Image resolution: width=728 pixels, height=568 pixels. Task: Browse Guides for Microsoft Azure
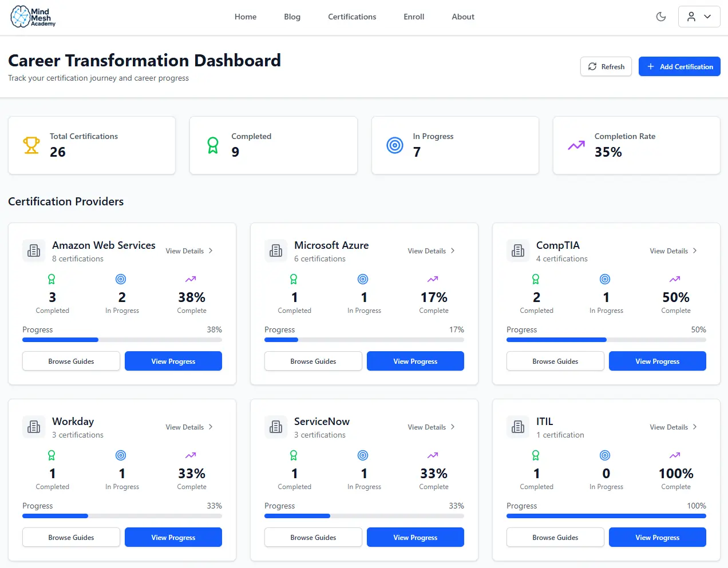pos(313,361)
